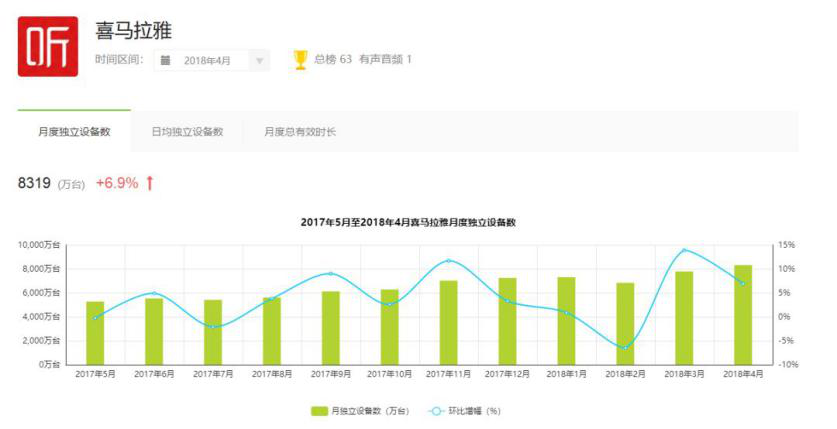837x429 pixels.
Task: Switch to 日均独立设备数 tab
Action: tap(187, 131)
